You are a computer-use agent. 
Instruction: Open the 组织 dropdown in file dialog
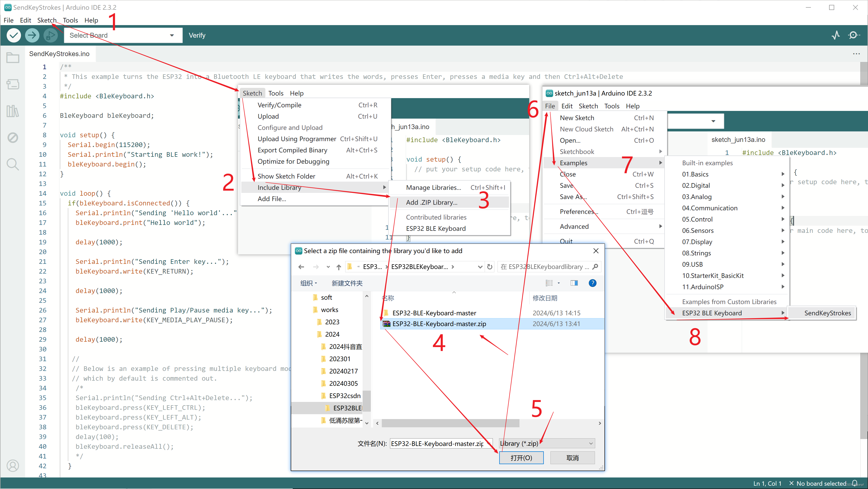[308, 283]
